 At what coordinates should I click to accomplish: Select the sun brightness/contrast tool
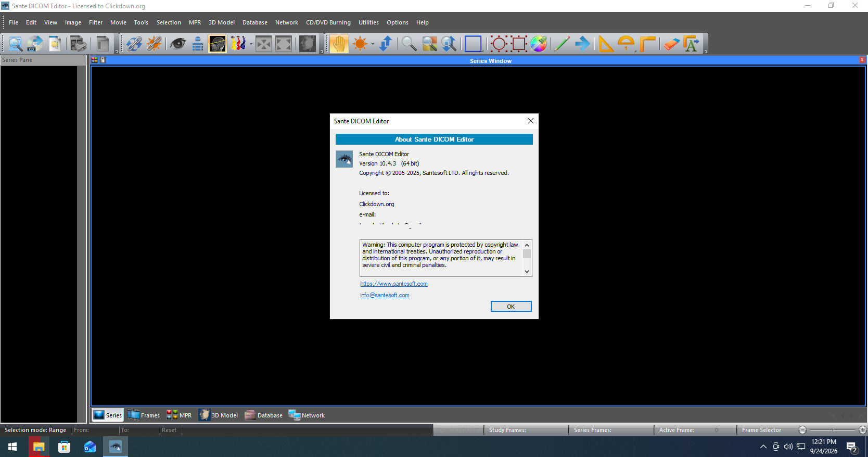(360, 44)
